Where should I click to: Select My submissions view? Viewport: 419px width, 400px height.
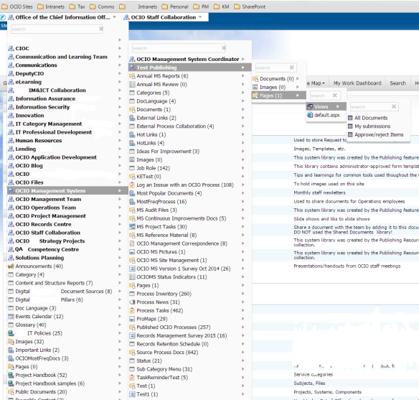pos(372,126)
